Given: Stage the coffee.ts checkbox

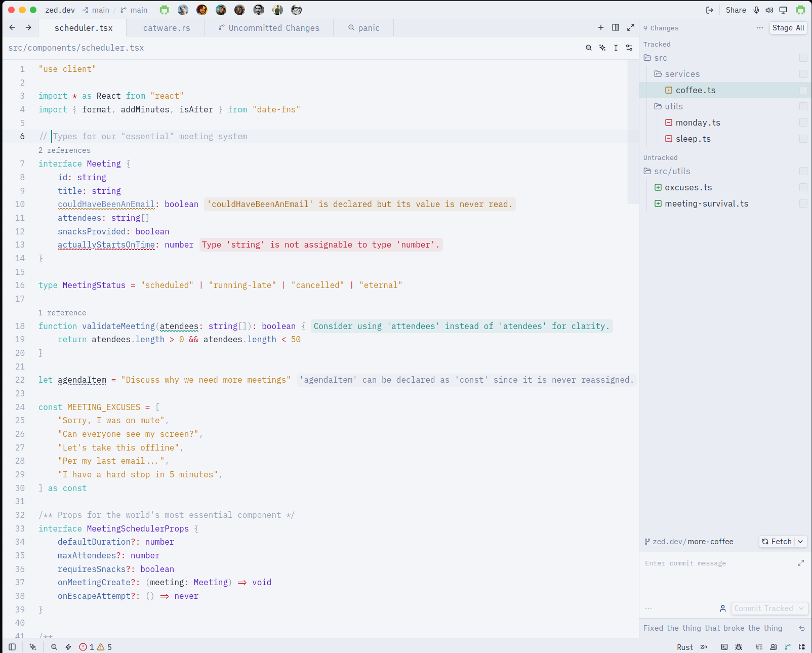Looking at the screenshot, I should pos(803,90).
